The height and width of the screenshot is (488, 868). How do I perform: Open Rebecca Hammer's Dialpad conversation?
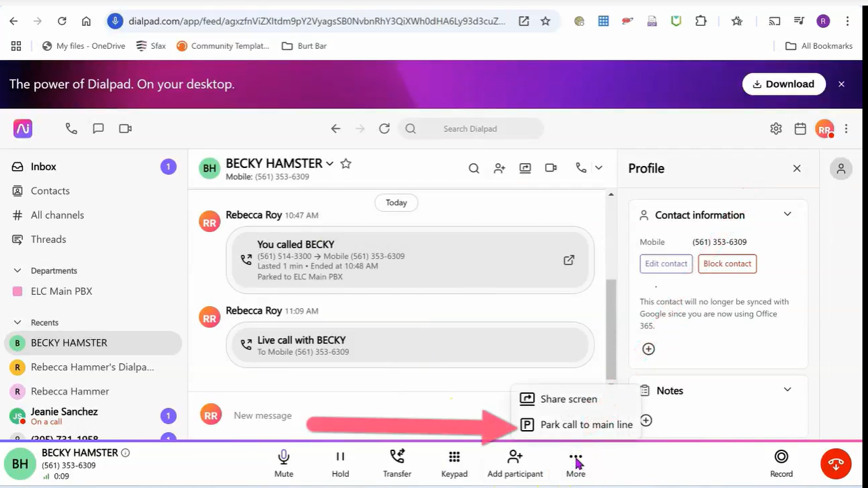coord(93,367)
